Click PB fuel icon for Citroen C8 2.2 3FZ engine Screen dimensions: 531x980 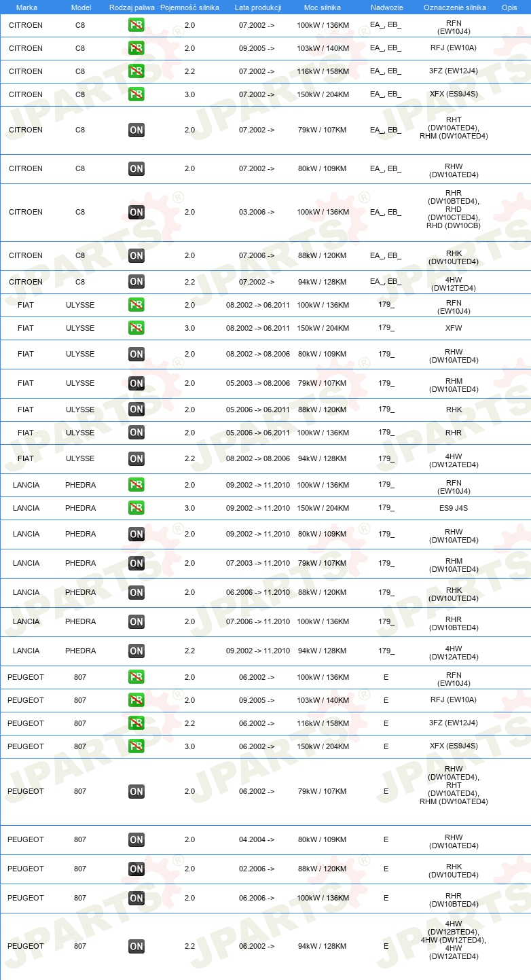click(x=136, y=72)
